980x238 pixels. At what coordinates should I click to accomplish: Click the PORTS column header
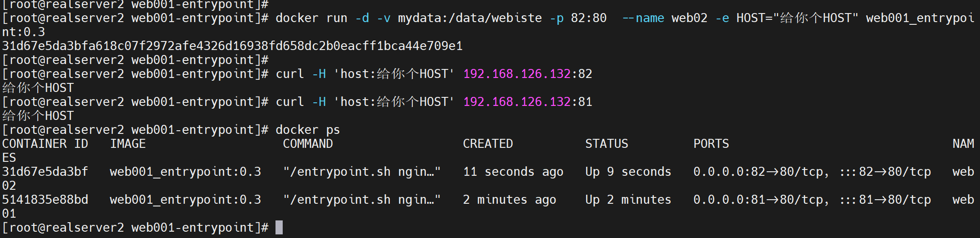pos(711,144)
